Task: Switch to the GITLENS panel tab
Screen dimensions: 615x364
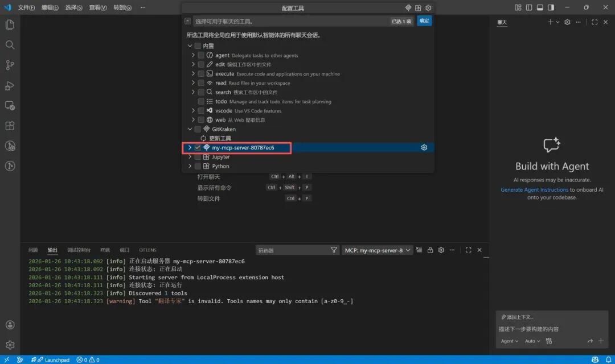Action: coord(147,250)
